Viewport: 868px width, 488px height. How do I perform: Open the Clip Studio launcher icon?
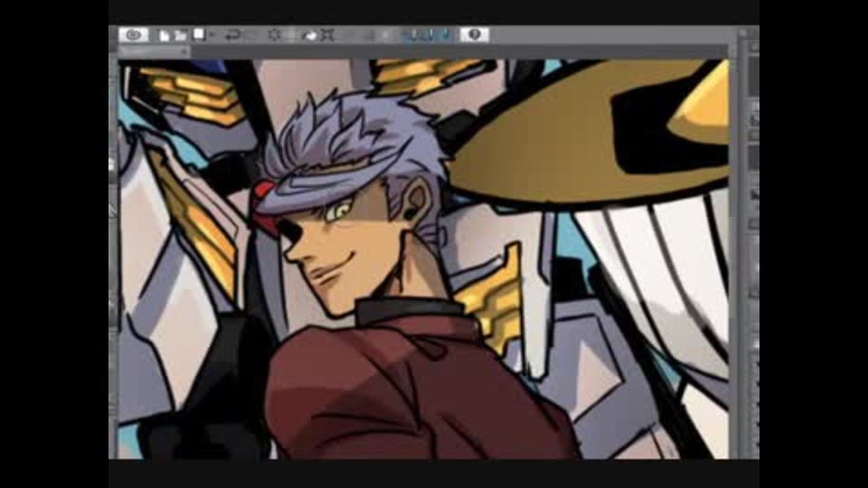pos(134,35)
